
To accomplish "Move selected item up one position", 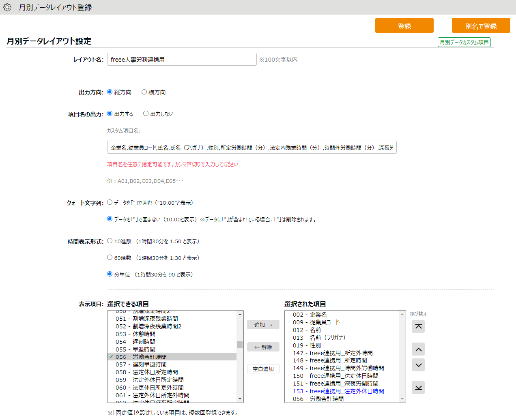I will pos(418,349).
